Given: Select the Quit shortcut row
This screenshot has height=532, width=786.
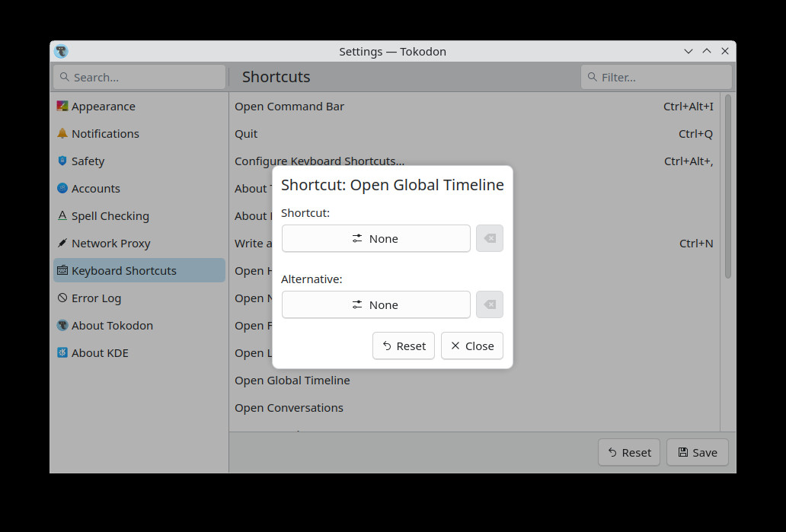Looking at the screenshot, I should click(474, 133).
